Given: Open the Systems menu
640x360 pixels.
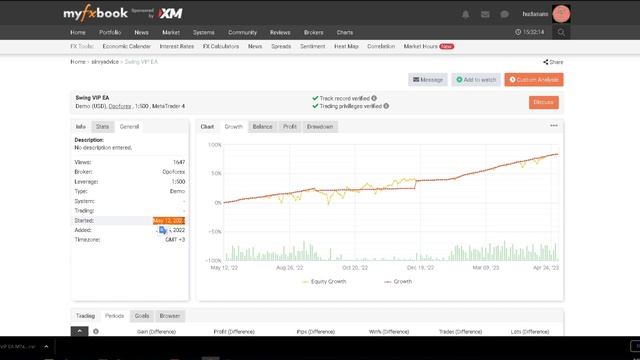Looking at the screenshot, I should coord(204,32).
